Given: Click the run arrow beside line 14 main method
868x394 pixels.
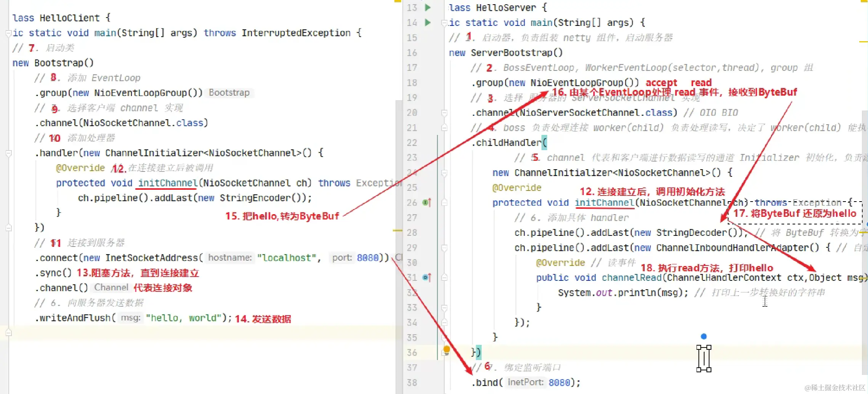Looking at the screenshot, I should (x=428, y=22).
